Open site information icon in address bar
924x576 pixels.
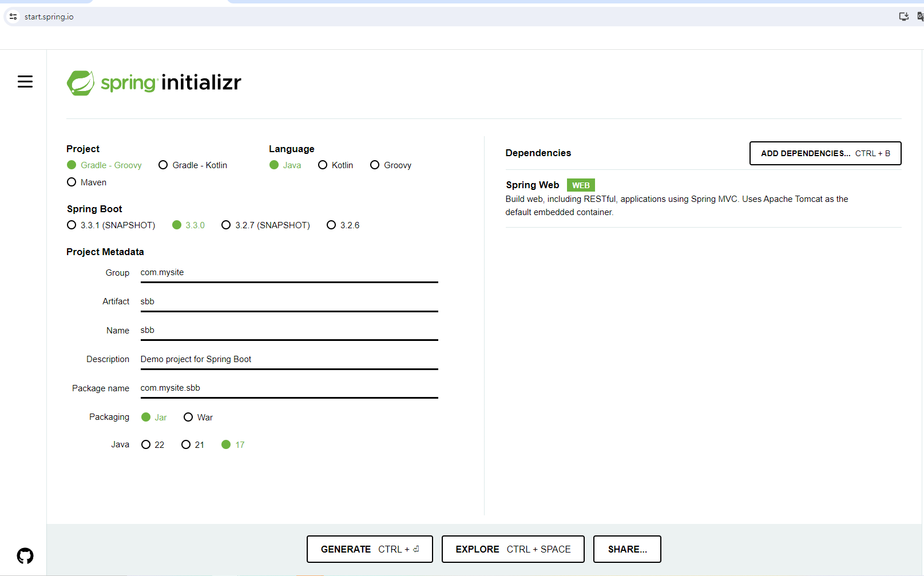[x=13, y=17]
